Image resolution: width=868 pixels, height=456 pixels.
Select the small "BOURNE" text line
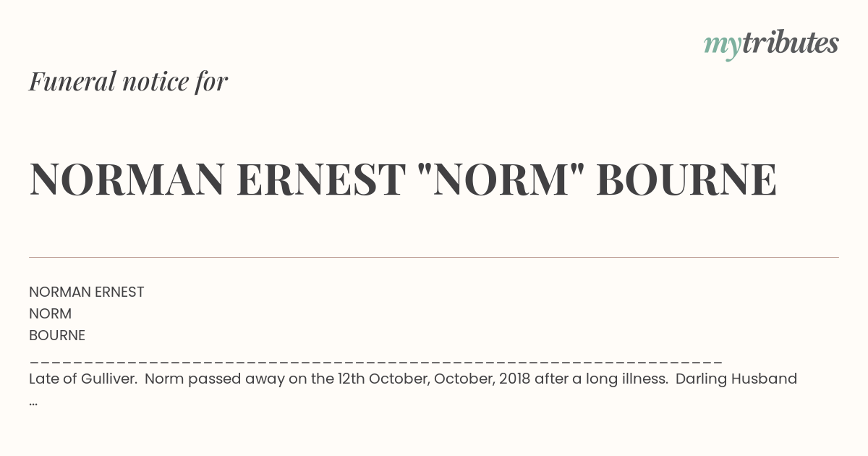click(x=57, y=335)
